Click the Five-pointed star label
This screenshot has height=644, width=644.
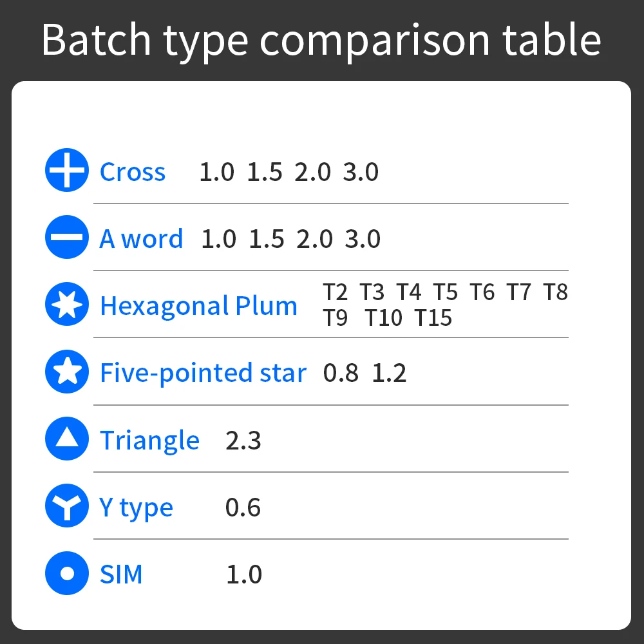(x=203, y=373)
